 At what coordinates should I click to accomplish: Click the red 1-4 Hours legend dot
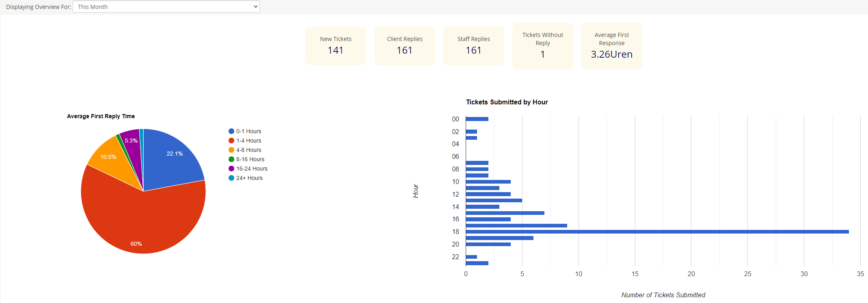click(x=231, y=141)
